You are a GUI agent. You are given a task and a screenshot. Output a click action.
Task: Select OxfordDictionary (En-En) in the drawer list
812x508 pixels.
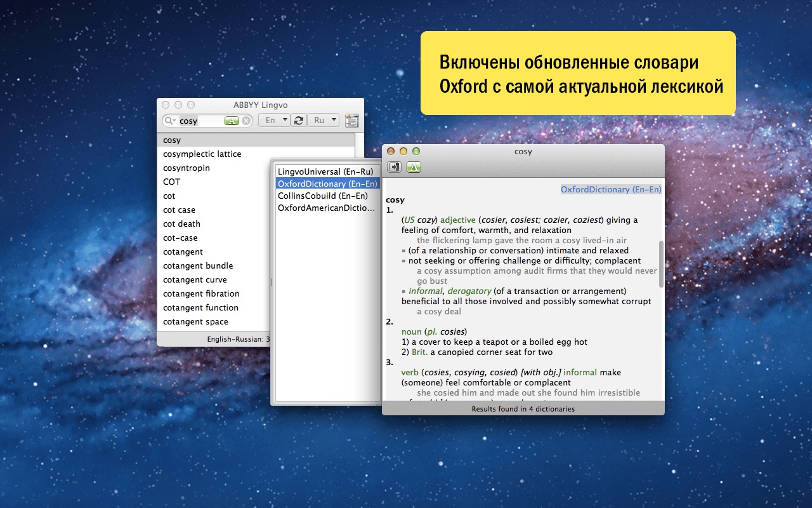pyautogui.click(x=327, y=184)
